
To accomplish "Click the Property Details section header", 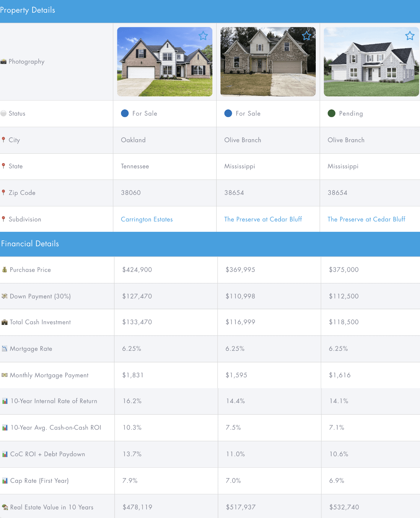I will pos(27,10).
